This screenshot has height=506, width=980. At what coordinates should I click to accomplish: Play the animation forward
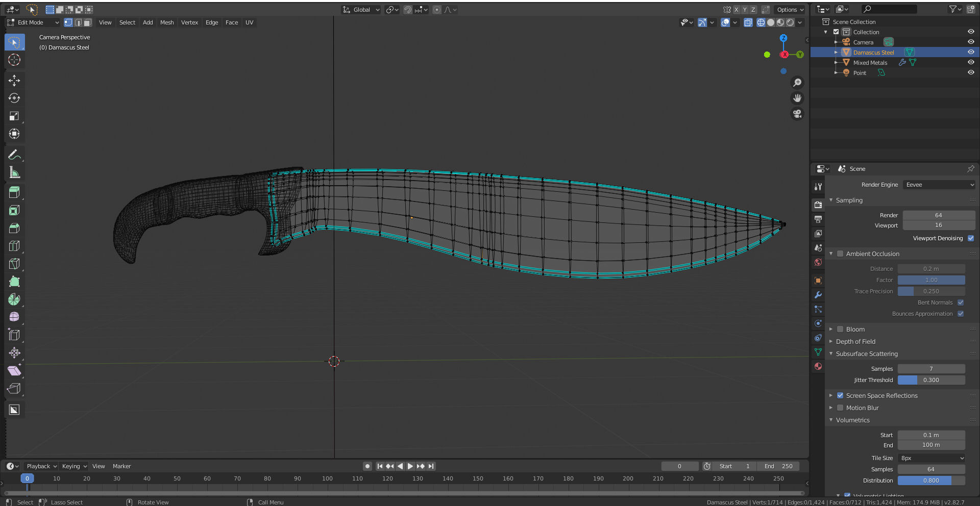410,466
